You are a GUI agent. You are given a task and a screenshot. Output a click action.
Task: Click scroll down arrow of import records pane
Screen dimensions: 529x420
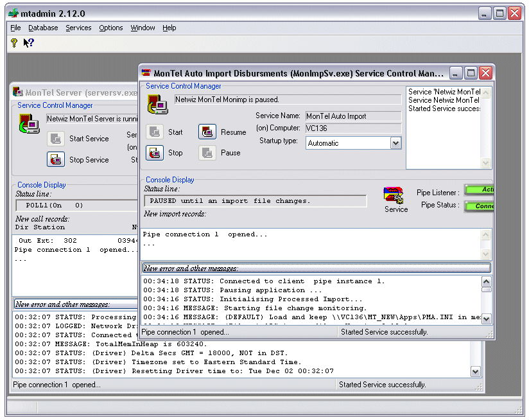pyautogui.click(x=485, y=254)
